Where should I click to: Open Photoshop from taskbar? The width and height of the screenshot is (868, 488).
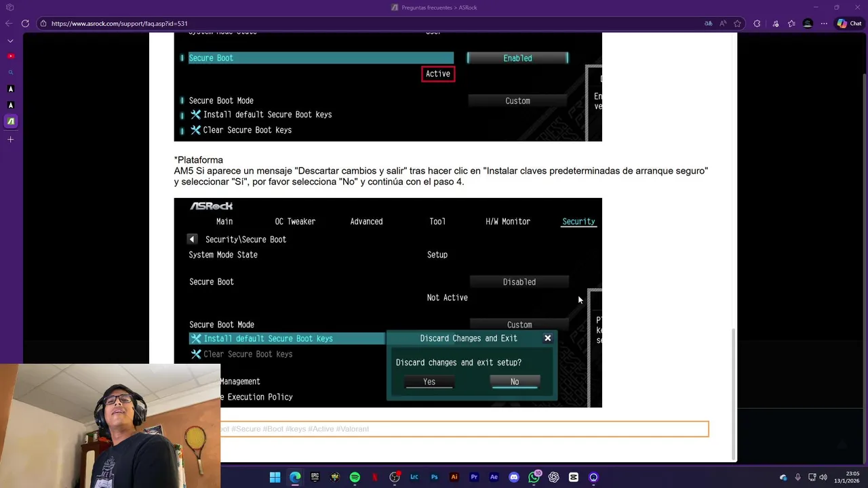(434, 477)
